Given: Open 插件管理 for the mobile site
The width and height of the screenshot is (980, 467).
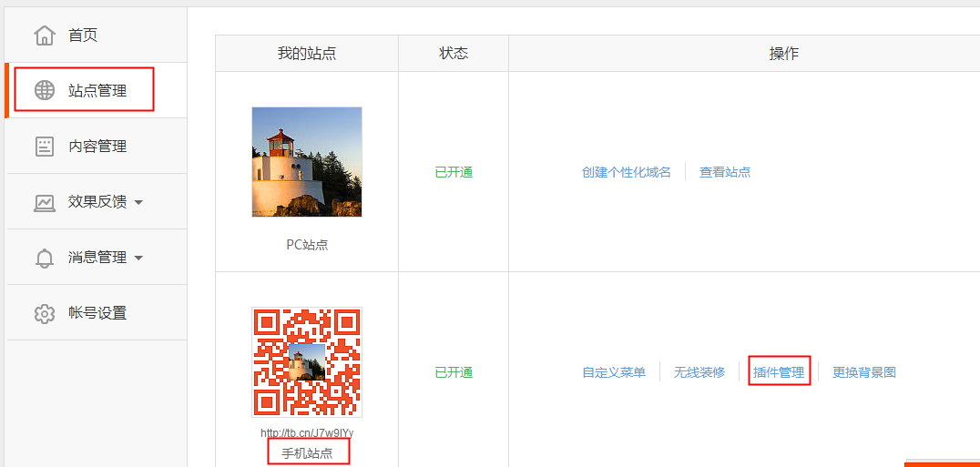Looking at the screenshot, I should point(779,372).
